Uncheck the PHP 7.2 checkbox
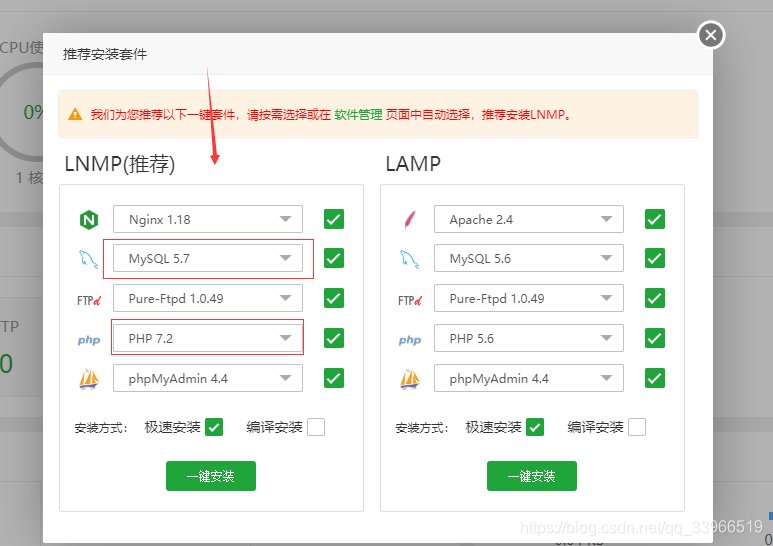This screenshot has height=546, width=773. pyautogui.click(x=334, y=338)
